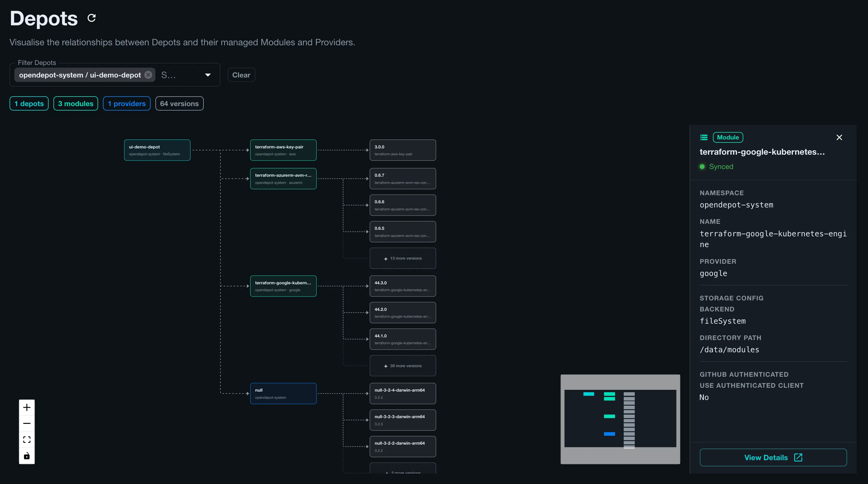Expand 13 more versions
868x484 pixels.
(x=403, y=258)
